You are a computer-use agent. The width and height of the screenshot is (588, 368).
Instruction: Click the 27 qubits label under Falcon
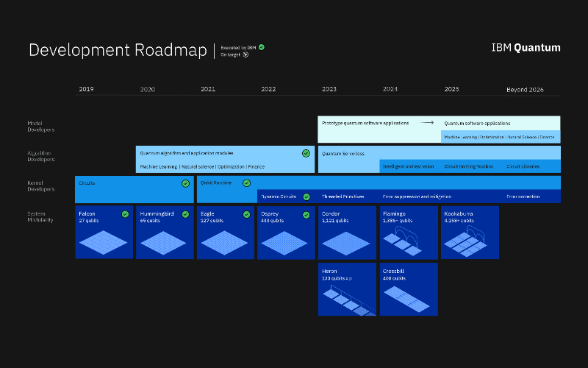click(89, 220)
